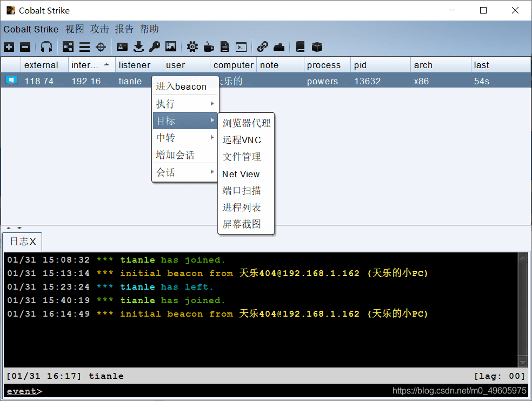Sort by the process column header

click(x=328, y=65)
